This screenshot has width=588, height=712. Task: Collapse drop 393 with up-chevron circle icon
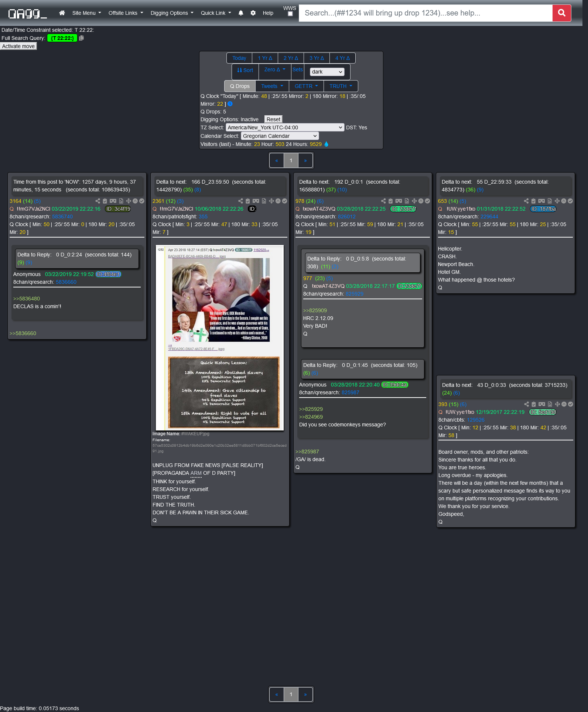point(564,404)
